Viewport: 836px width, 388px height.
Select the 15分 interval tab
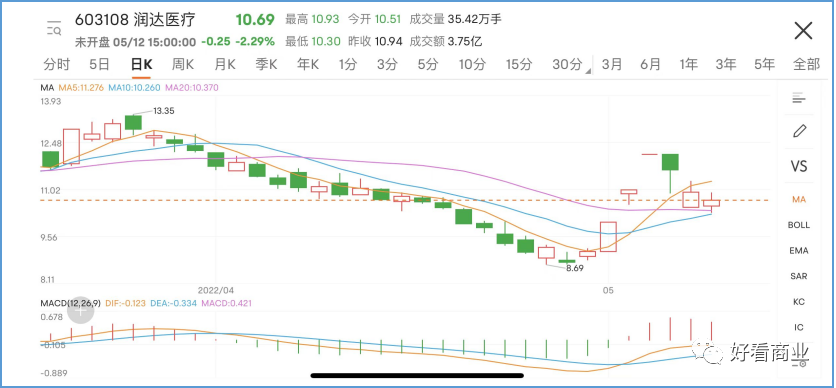519,65
